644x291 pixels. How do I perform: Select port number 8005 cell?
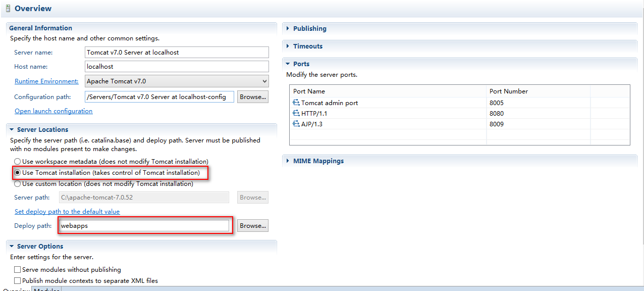coord(538,103)
